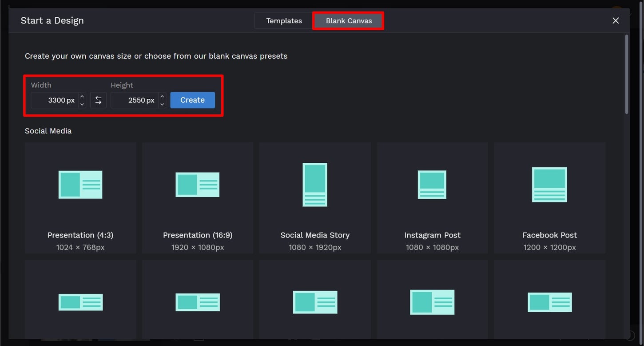
Task: Click the height increment up arrow
Action: 162,97
